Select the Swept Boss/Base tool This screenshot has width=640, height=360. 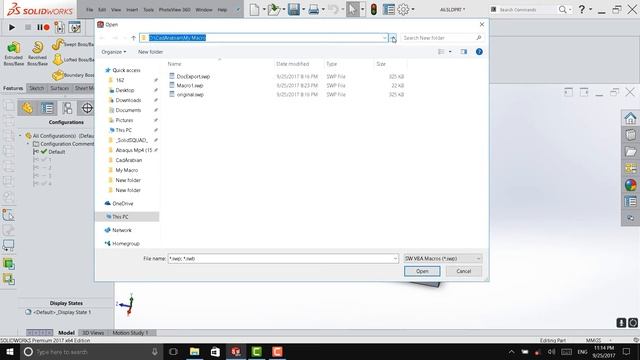tap(73, 44)
